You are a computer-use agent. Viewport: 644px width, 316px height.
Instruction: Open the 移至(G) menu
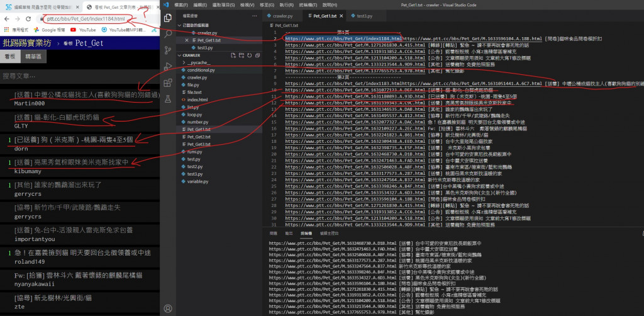pos(266,5)
